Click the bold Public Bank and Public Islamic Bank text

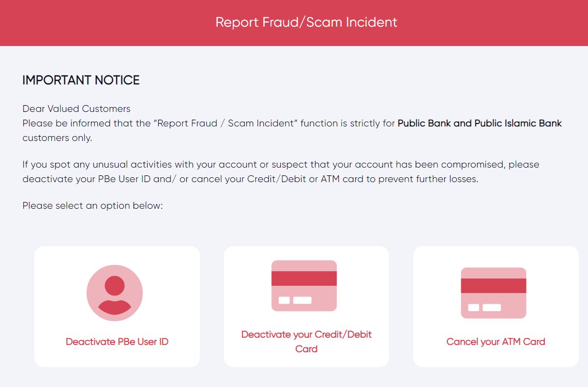pos(480,123)
